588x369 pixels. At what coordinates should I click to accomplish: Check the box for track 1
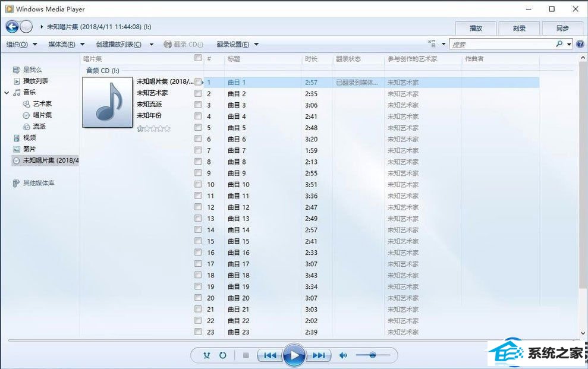point(198,82)
